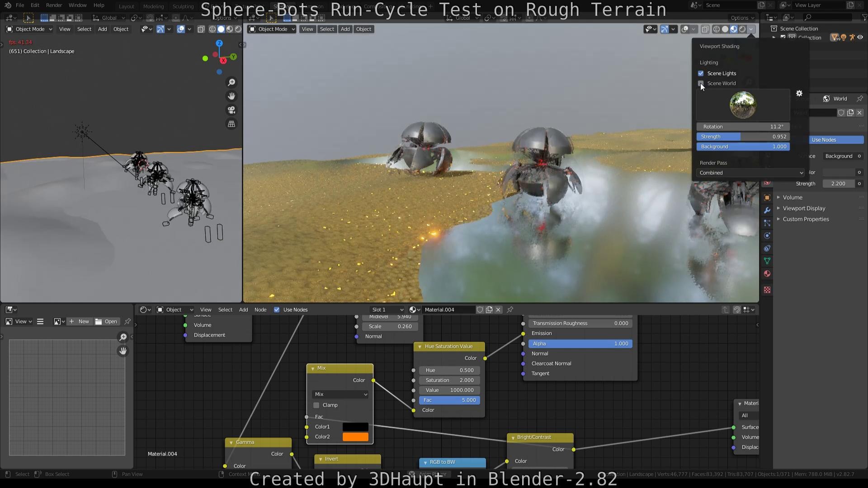Open the Render menu in the top bar
The width and height of the screenshot is (868, 488).
pos(54,5)
